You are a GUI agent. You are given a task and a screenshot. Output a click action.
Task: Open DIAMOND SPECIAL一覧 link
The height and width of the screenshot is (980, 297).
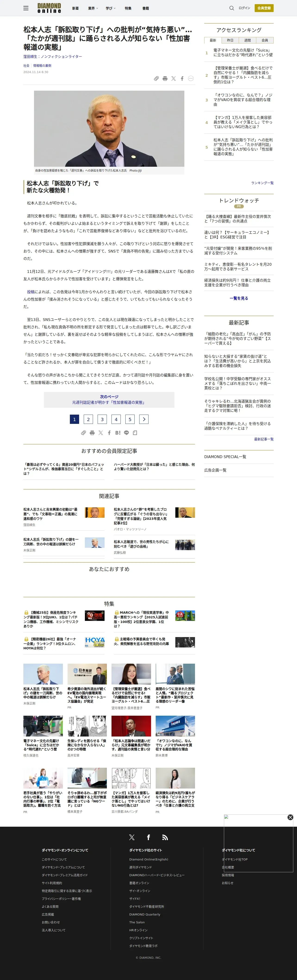225,456
